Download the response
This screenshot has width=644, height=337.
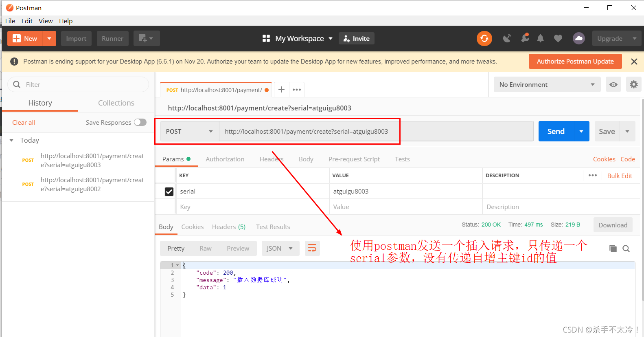(613, 225)
